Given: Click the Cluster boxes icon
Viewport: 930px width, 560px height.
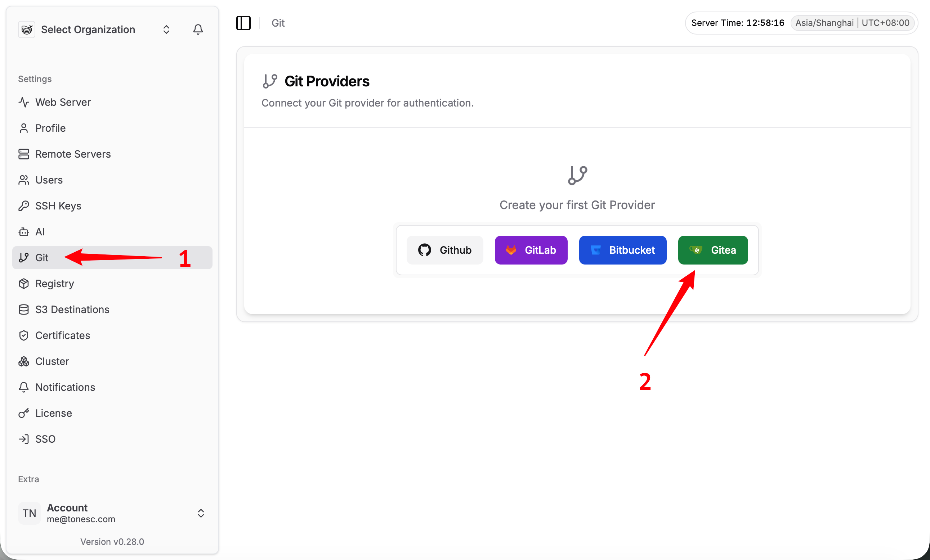Looking at the screenshot, I should 24,361.
